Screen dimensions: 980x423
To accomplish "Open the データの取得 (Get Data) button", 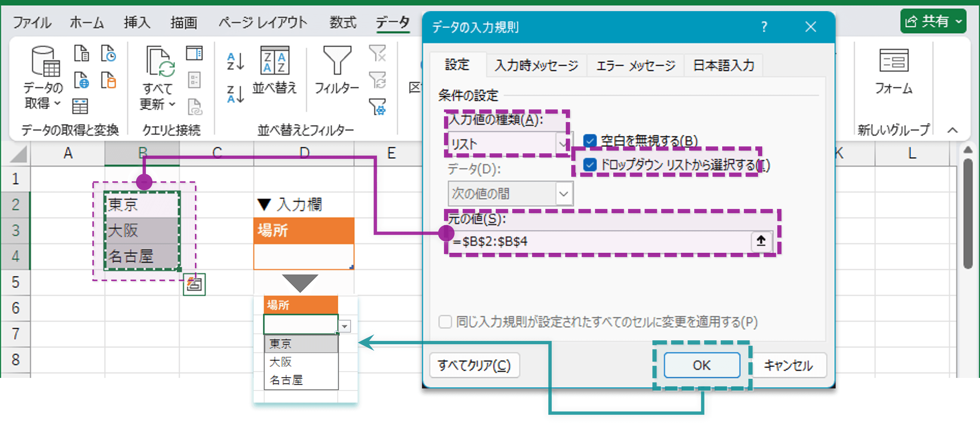I will pos(43,78).
